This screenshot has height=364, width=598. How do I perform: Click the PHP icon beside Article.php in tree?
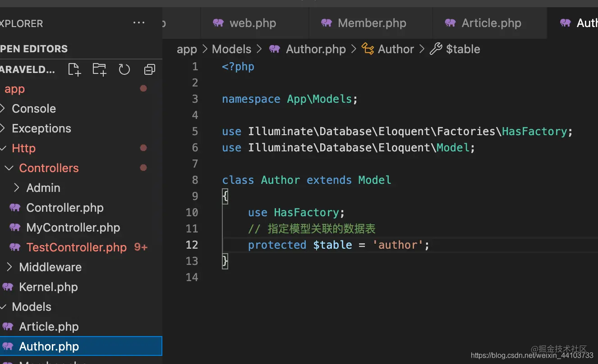pos(8,326)
